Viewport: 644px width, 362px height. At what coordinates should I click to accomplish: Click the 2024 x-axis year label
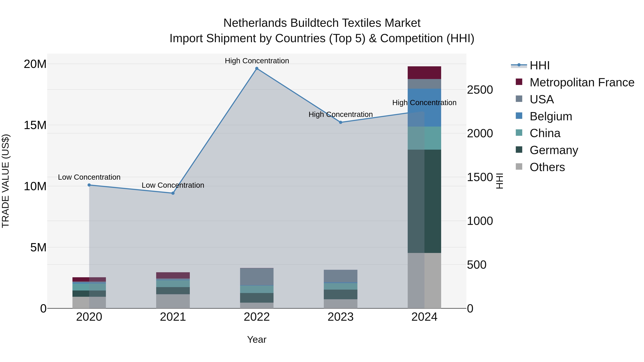pyautogui.click(x=424, y=317)
